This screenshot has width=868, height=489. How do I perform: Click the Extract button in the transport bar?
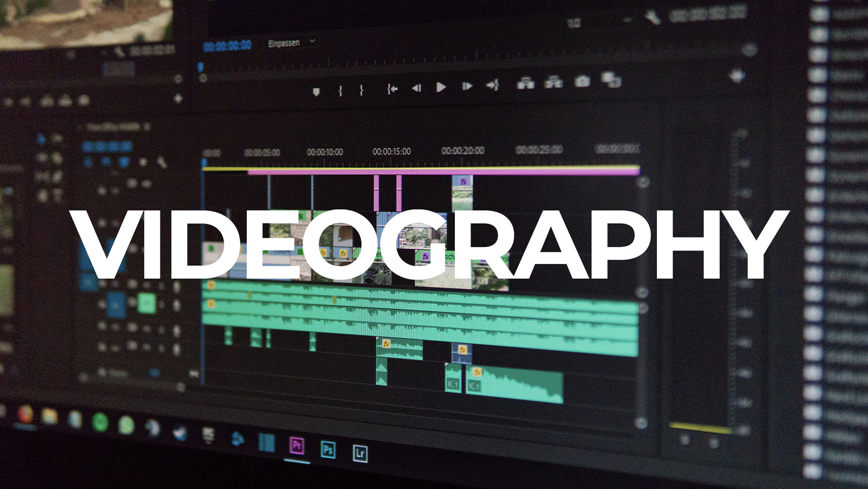554,81
